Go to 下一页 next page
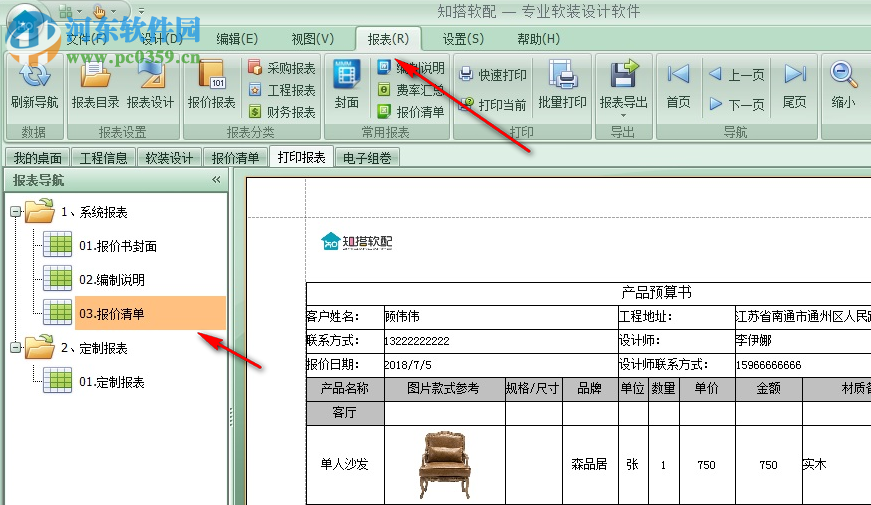 tap(737, 104)
